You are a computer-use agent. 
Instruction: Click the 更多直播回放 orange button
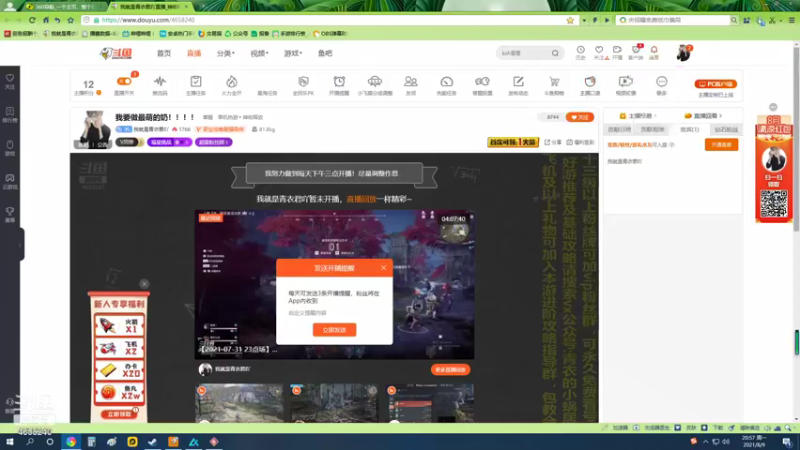click(x=451, y=369)
